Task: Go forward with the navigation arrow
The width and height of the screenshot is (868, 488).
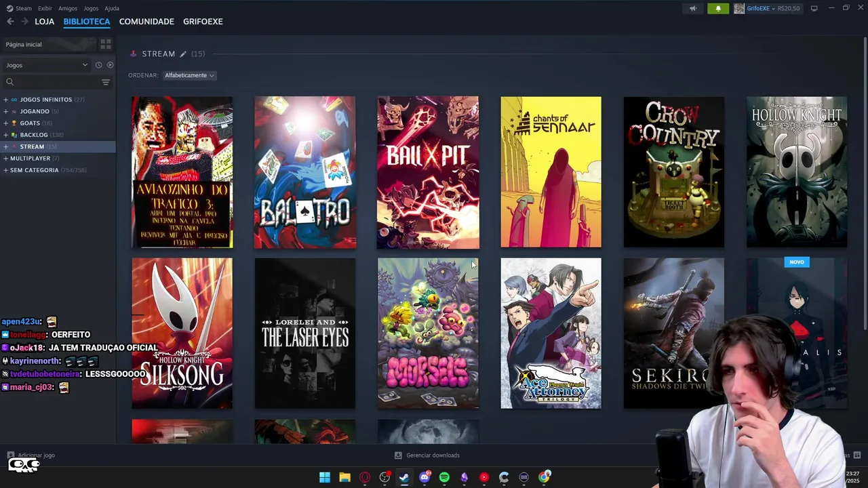Action: 24,22
